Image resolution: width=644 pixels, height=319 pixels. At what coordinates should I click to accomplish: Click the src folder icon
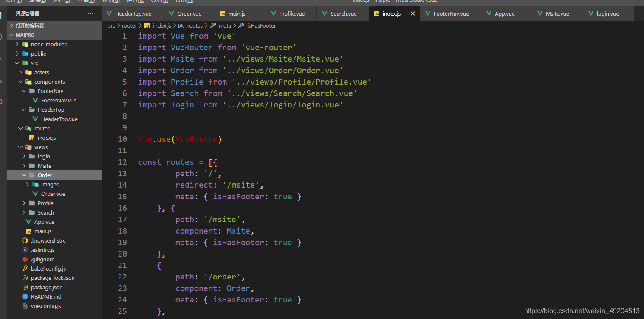(x=25, y=63)
